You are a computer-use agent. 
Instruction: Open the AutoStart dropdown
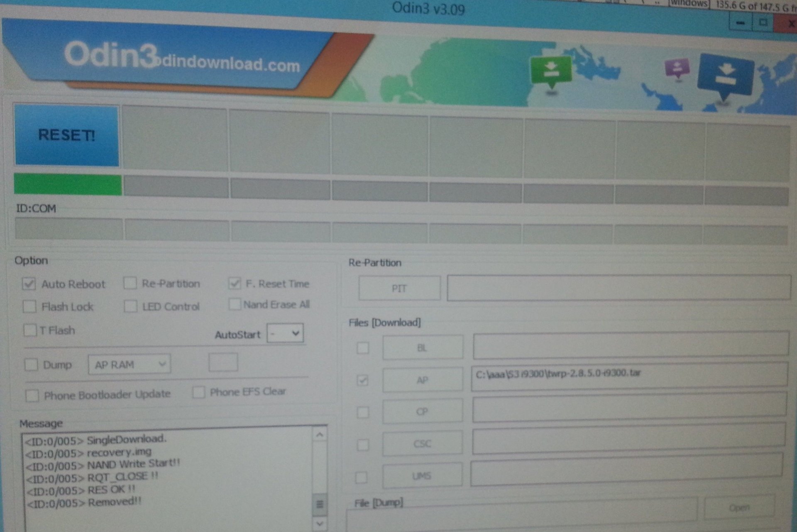coord(285,333)
